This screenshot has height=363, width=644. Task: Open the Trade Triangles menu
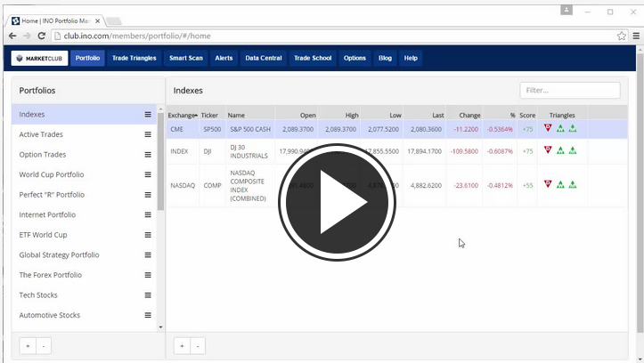tap(134, 59)
